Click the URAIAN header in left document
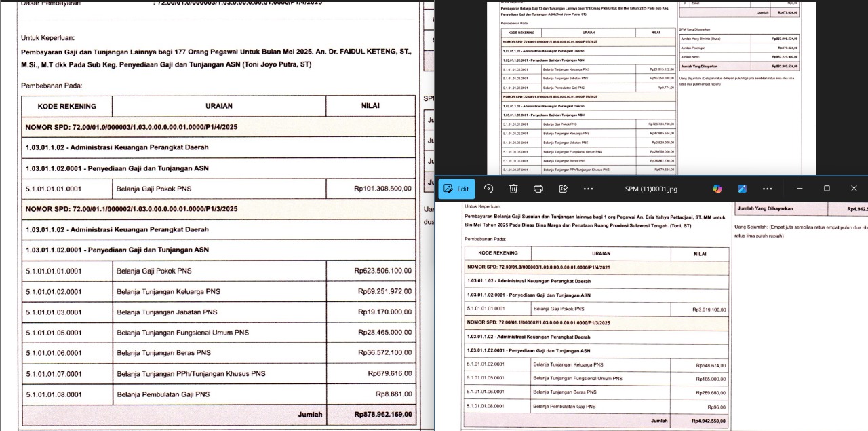The height and width of the screenshot is (431, 868). pyautogui.click(x=219, y=106)
